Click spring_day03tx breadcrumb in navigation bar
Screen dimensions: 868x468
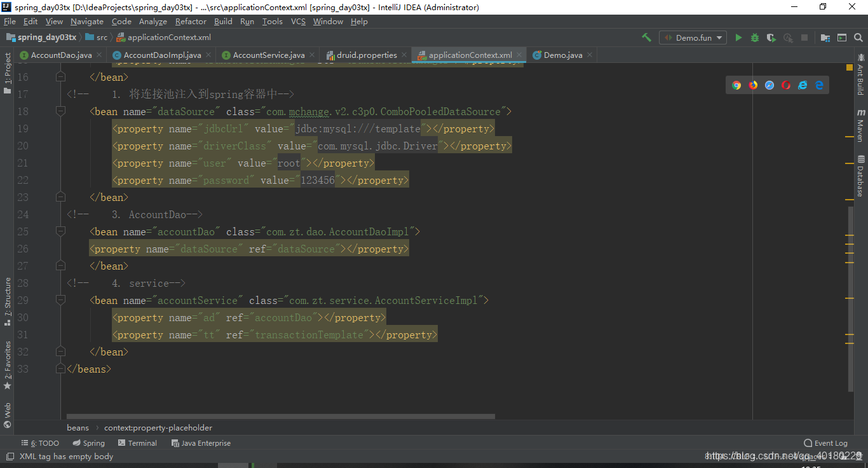pyautogui.click(x=41, y=38)
